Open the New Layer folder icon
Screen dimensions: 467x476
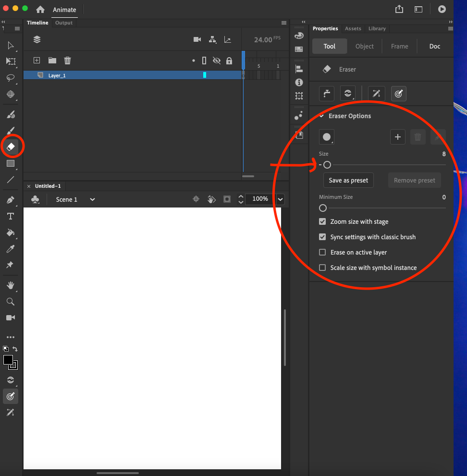(x=52, y=61)
